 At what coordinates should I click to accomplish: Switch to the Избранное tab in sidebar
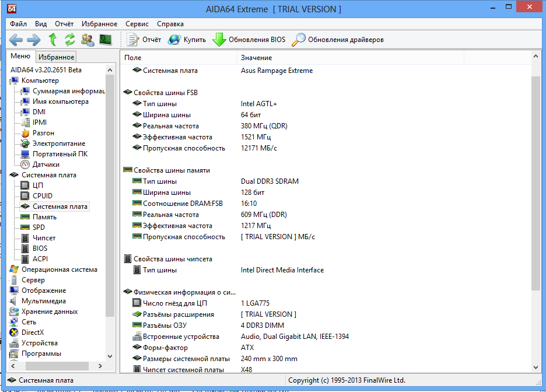[56, 57]
